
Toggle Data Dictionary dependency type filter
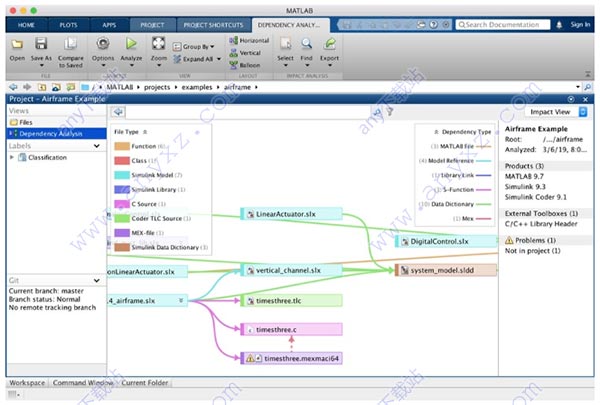tap(455, 204)
